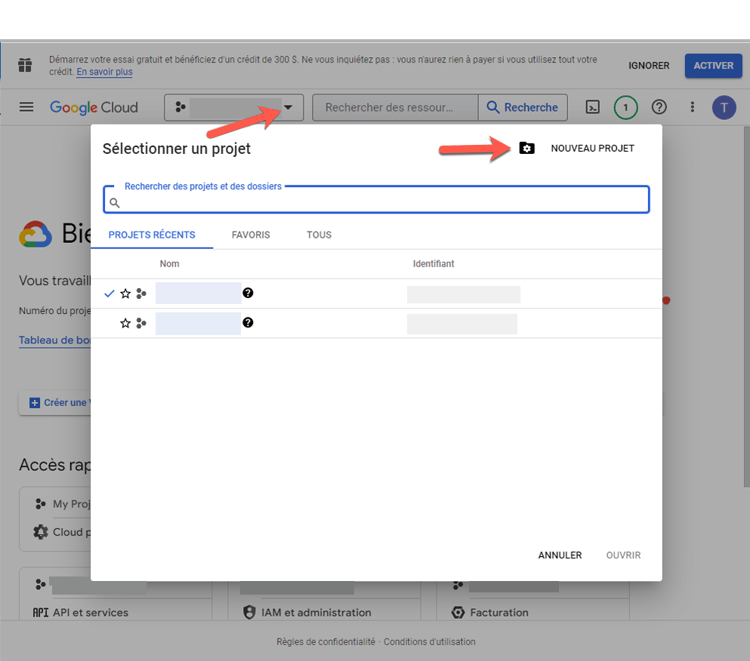This screenshot has height=661, width=750.
Task: Star the first checked project row
Action: click(x=125, y=294)
